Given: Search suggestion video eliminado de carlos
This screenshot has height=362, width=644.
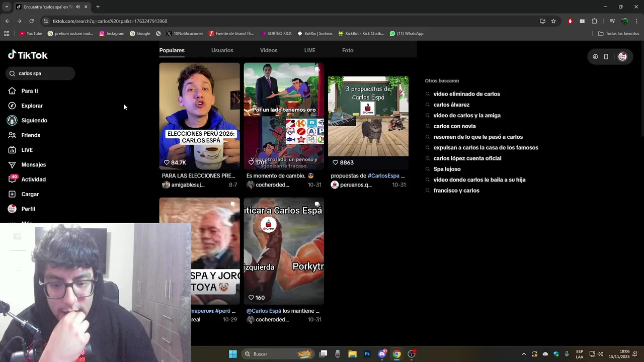Looking at the screenshot, I should (467, 94).
